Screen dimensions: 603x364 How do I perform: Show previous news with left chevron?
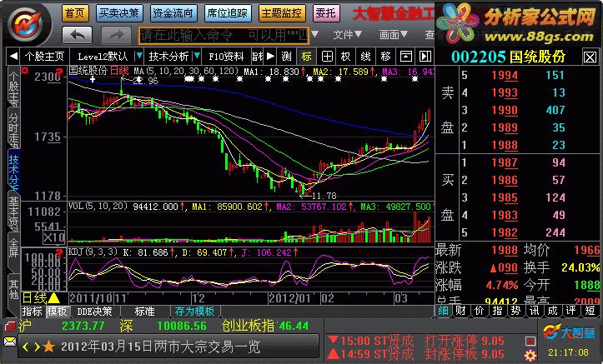pyautogui.click(x=26, y=347)
